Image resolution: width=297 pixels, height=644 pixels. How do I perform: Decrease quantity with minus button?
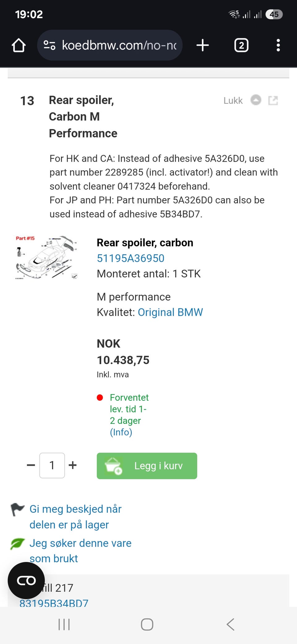(x=31, y=465)
